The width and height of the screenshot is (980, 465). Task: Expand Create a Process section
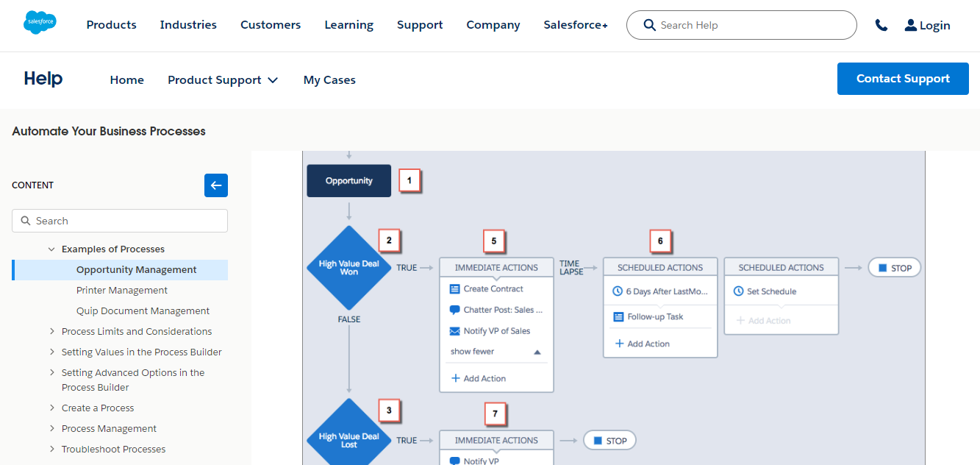[x=51, y=408]
